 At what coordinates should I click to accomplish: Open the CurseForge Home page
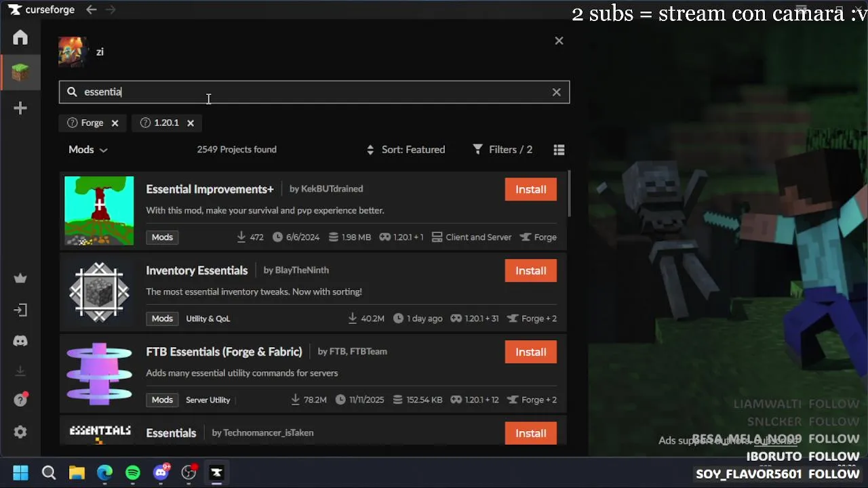click(20, 37)
